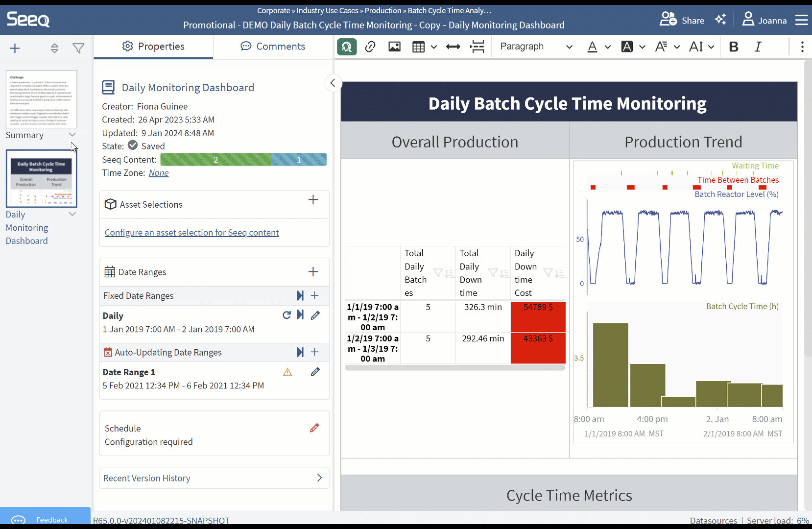Insert an image in the editor
812x529 pixels.
[394, 47]
